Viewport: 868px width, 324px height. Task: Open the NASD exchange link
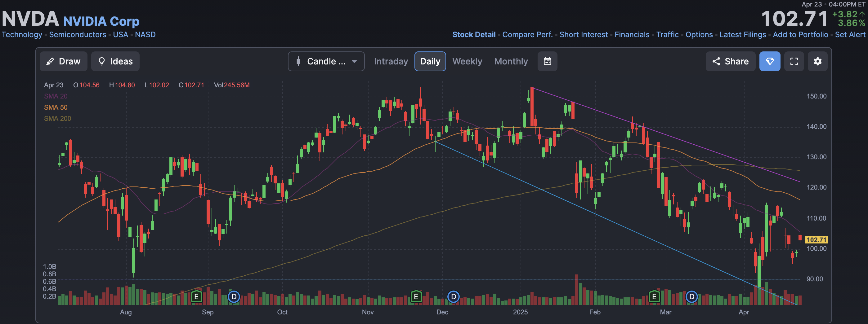[145, 35]
